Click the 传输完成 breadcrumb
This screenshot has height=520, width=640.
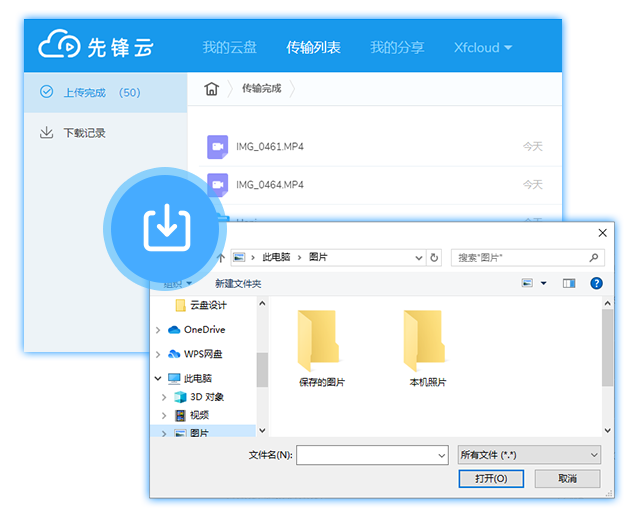(x=262, y=88)
